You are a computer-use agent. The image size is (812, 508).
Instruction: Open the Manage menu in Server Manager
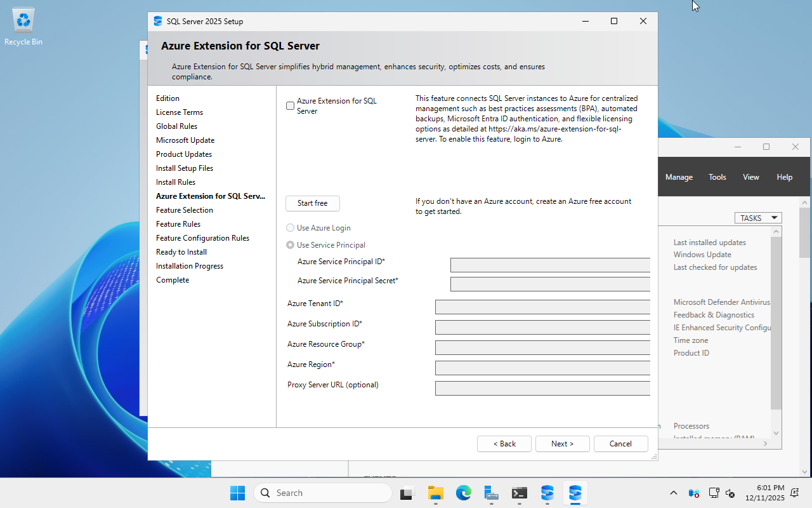pyautogui.click(x=679, y=177)
